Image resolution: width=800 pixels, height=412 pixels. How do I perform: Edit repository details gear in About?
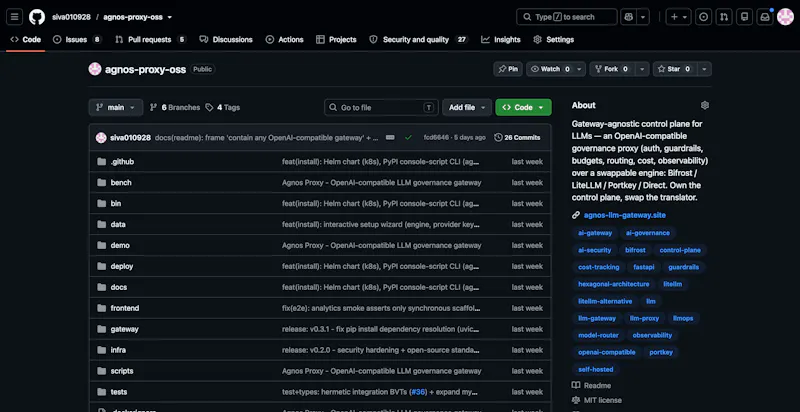click(705, 105)
